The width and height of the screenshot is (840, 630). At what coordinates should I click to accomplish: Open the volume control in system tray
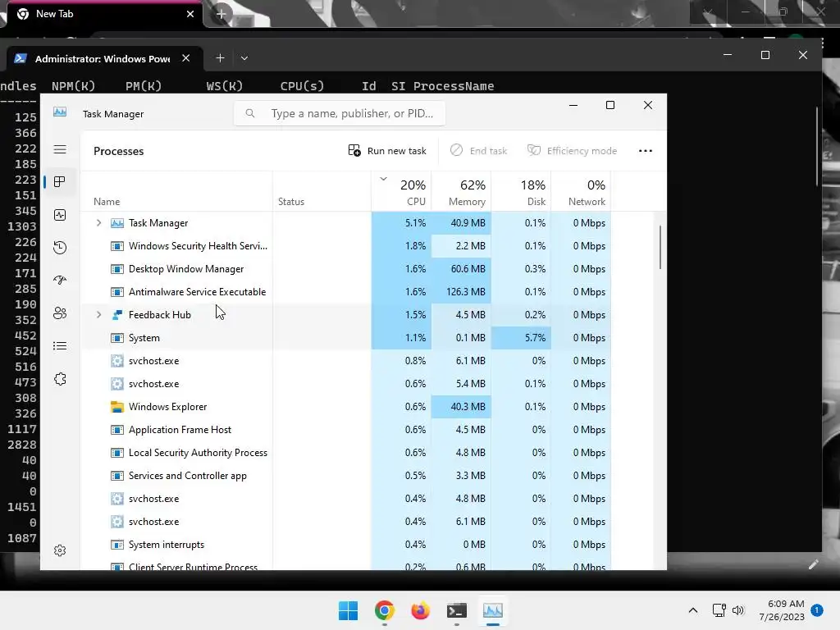point(738,610)
